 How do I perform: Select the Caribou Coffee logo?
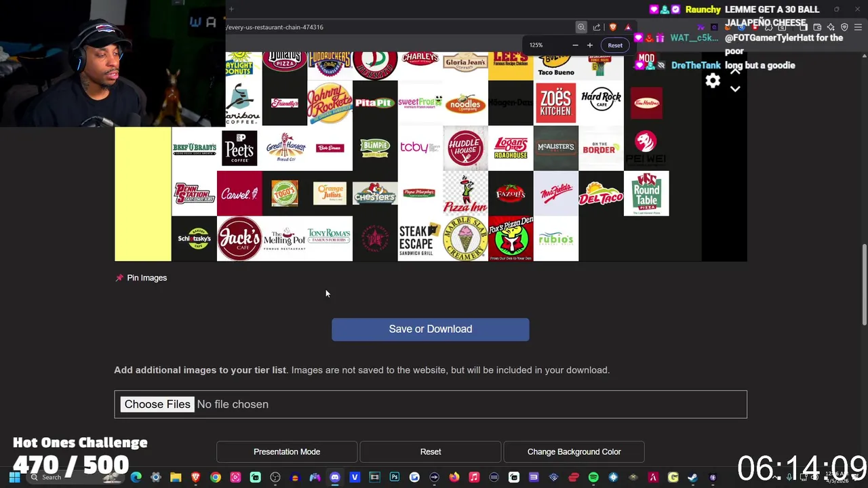tap(243, 103)
